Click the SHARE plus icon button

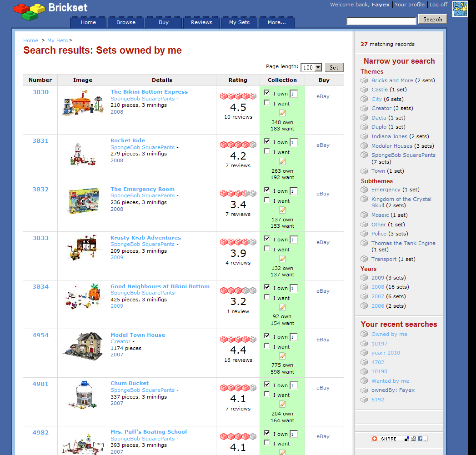tap(375, 439)
